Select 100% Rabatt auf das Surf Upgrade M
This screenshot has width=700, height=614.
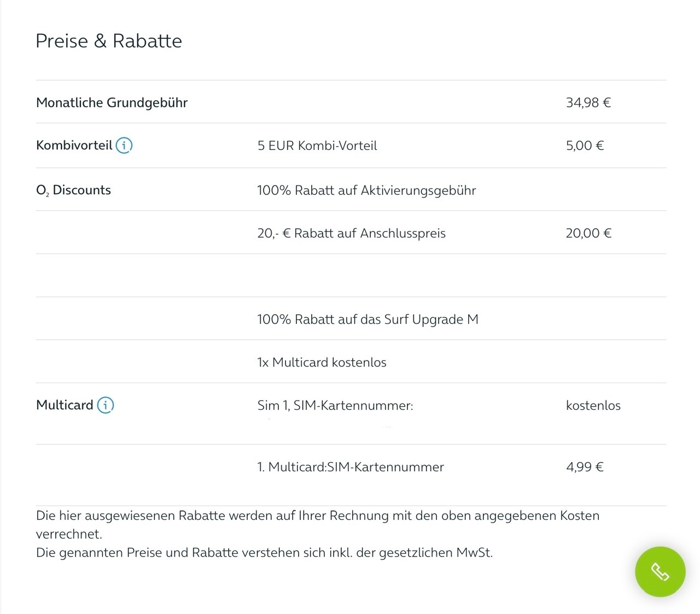(367, 320)
